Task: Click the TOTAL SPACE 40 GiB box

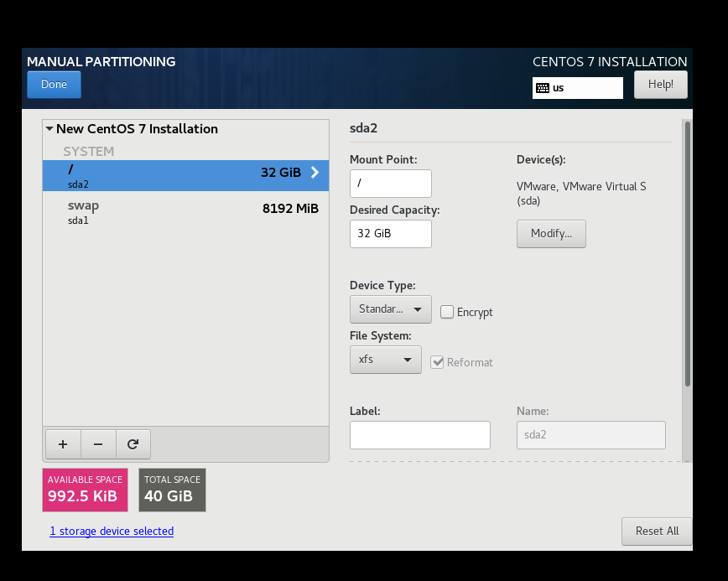Action: (172, 490)
